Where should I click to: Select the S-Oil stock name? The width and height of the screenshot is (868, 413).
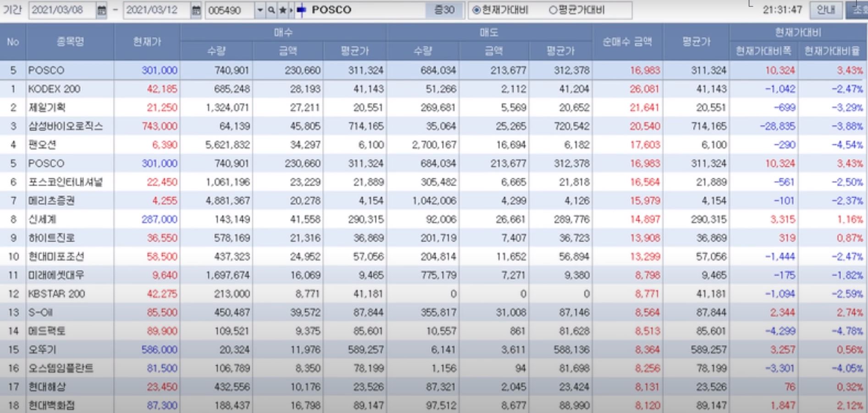point(40,313)
